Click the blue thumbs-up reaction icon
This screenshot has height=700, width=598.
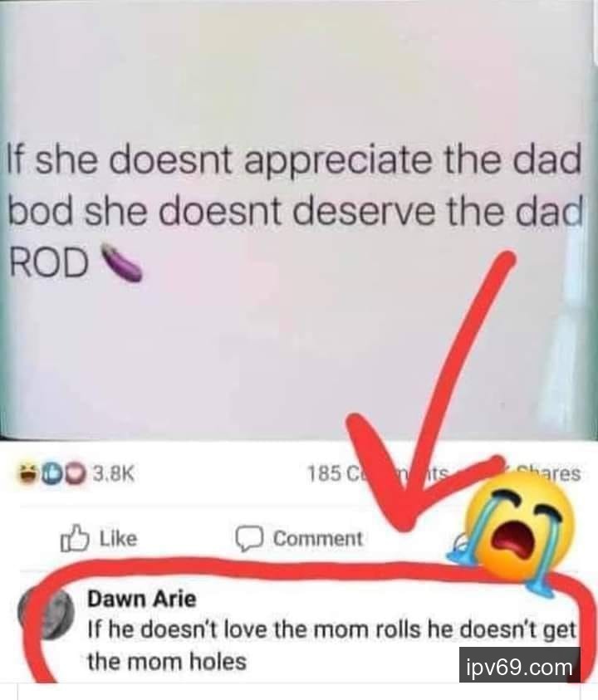pyautogui.click(x=52, y=473)
